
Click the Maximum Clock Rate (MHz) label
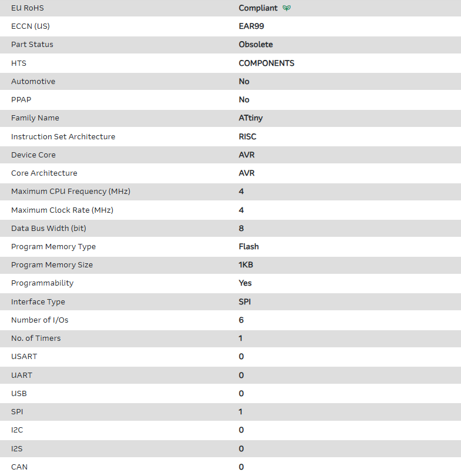tap(62, 210)
